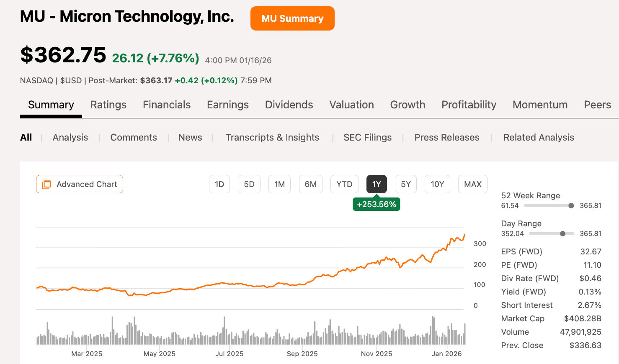Screen dimensions: 619x364
Task: Switch to the Financials tab
Action: click(x=167, y=105)
